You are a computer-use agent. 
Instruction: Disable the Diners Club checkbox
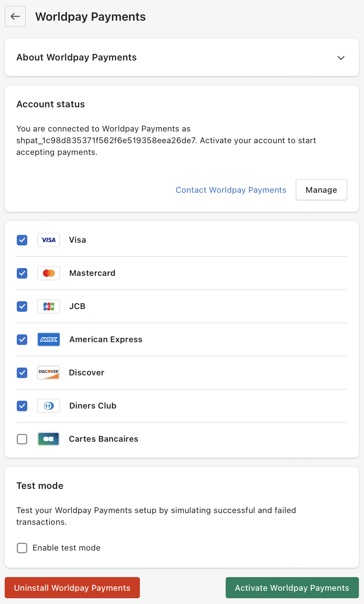tap(22, 406)
